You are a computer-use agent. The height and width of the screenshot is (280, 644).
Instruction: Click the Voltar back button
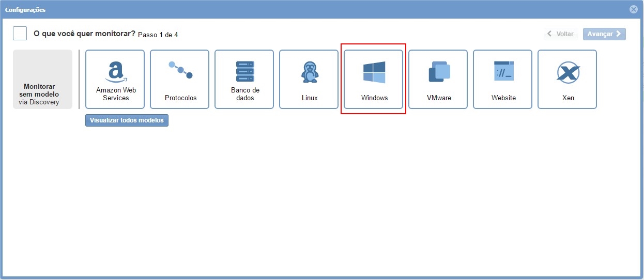pos(561,34)
